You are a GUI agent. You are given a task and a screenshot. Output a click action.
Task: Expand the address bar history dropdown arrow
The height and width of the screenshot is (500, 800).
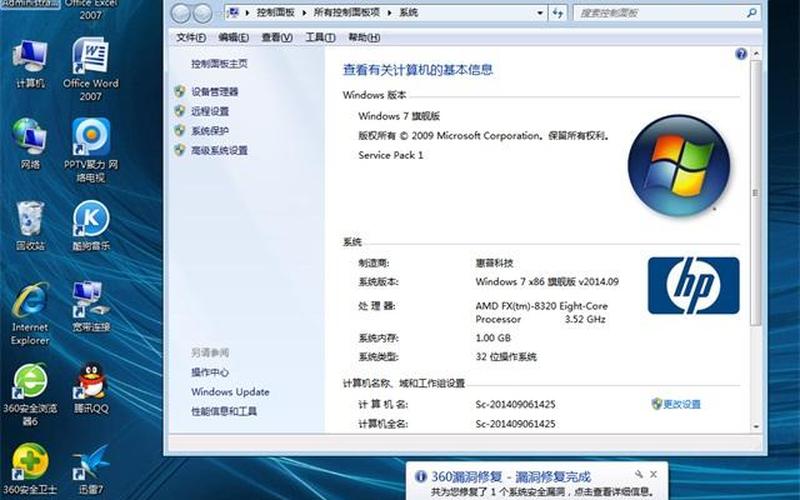pyautogui.click(x=540, y=13)
